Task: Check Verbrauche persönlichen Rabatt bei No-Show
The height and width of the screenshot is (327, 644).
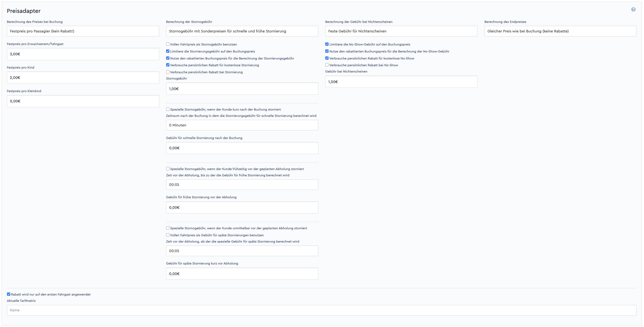Action: (327, 65)
